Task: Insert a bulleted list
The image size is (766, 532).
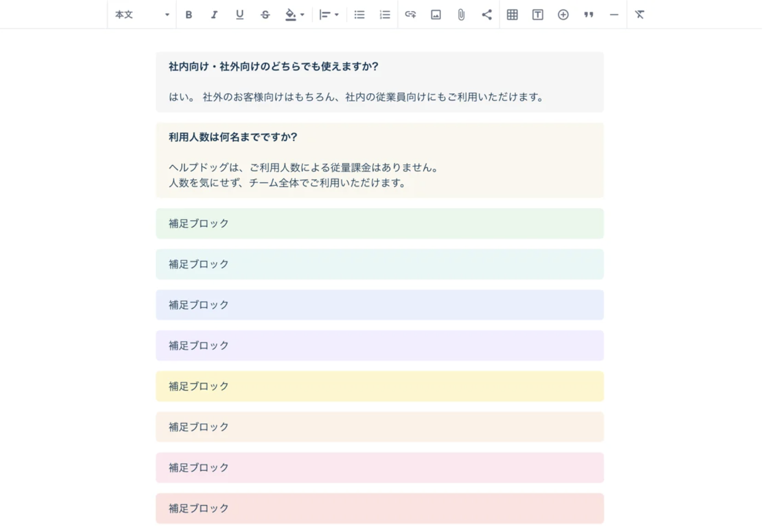Action: tap(359, 15)
